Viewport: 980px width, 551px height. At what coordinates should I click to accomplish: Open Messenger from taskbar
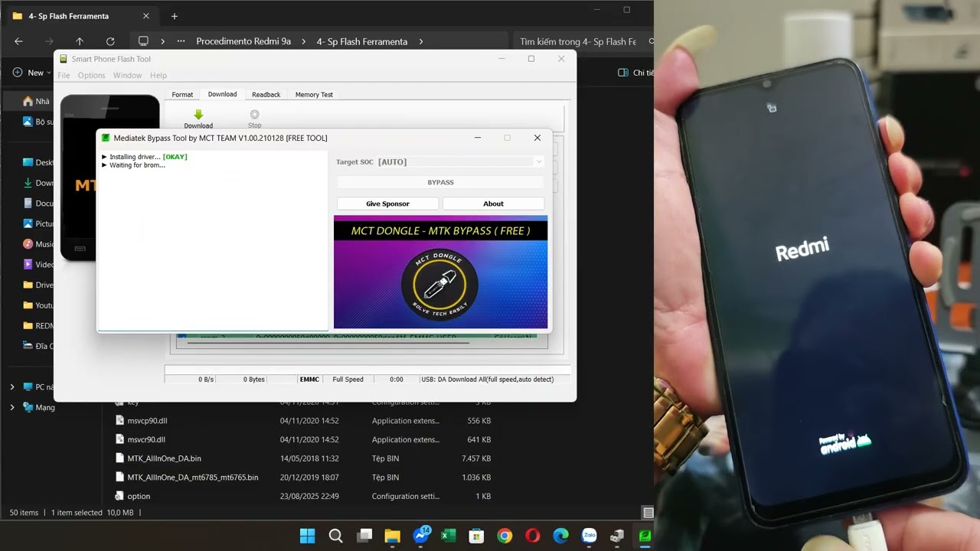coord(420,536)
